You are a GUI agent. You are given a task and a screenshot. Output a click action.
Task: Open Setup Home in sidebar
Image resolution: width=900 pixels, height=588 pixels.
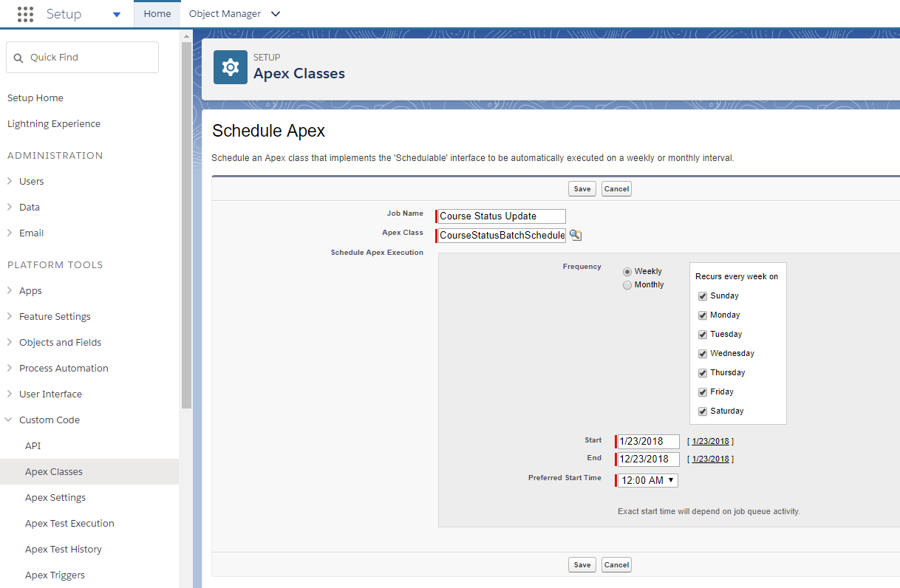(35, 98)
